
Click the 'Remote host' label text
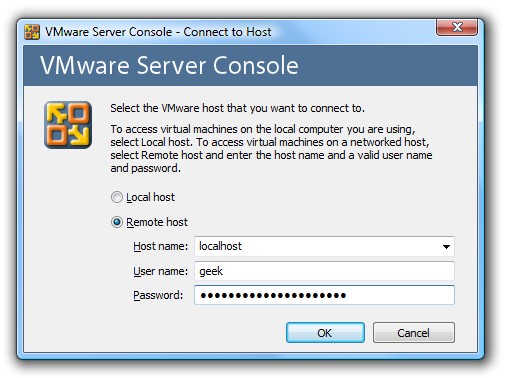click(157, 222)
